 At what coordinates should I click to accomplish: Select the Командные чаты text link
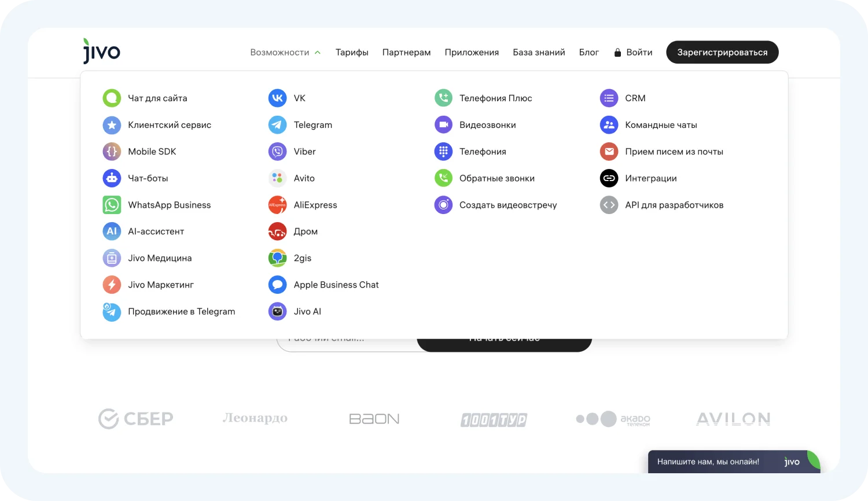(661, 125)
